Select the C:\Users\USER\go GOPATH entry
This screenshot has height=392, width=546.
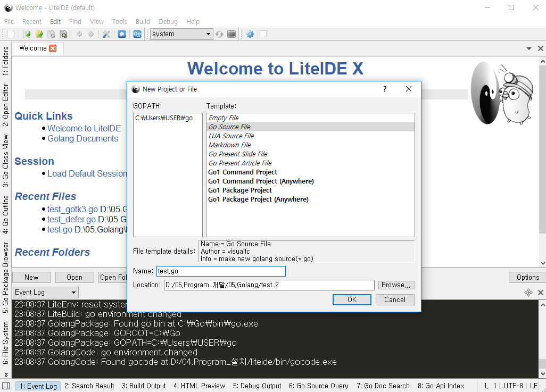(168, 118)
